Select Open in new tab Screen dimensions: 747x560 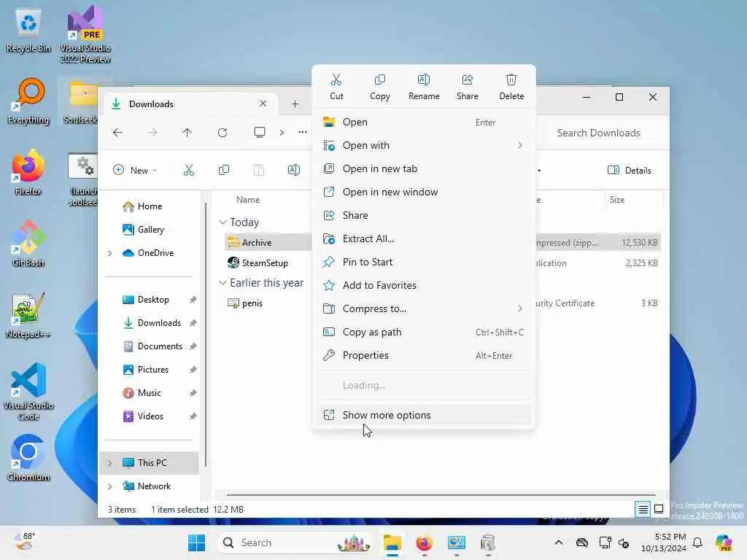pyautogui.click(x=424, y=168)
